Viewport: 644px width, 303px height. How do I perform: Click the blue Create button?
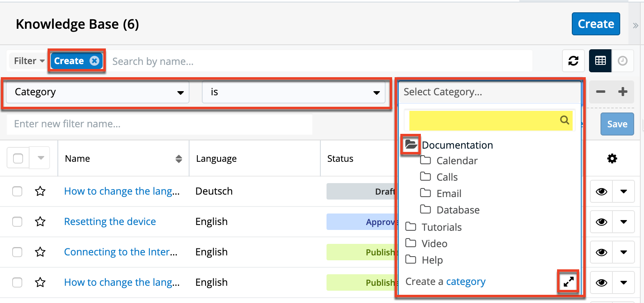coord(596,24)
